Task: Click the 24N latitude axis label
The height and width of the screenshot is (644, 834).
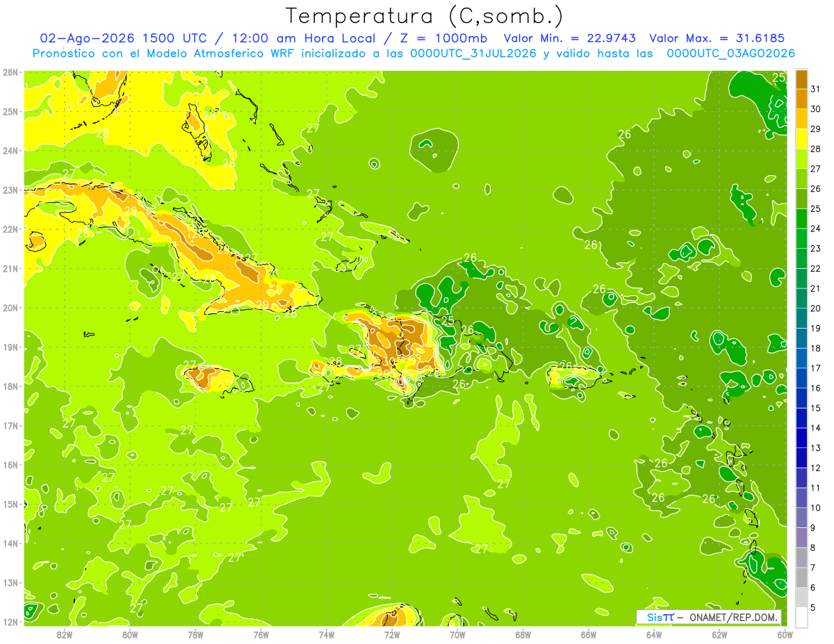Action: pyautogui.click(x=10, y=151)
